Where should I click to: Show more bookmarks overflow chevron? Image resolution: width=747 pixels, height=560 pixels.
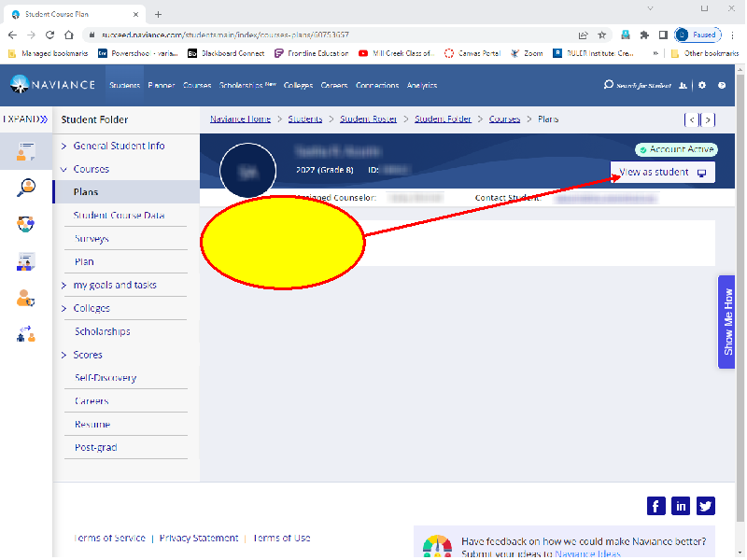point(656,53)
